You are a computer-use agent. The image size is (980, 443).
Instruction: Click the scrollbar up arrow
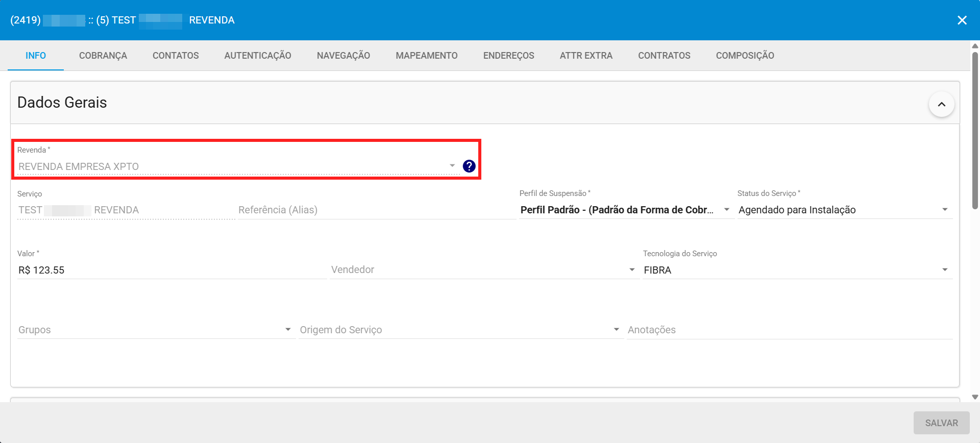click(975, 46)
